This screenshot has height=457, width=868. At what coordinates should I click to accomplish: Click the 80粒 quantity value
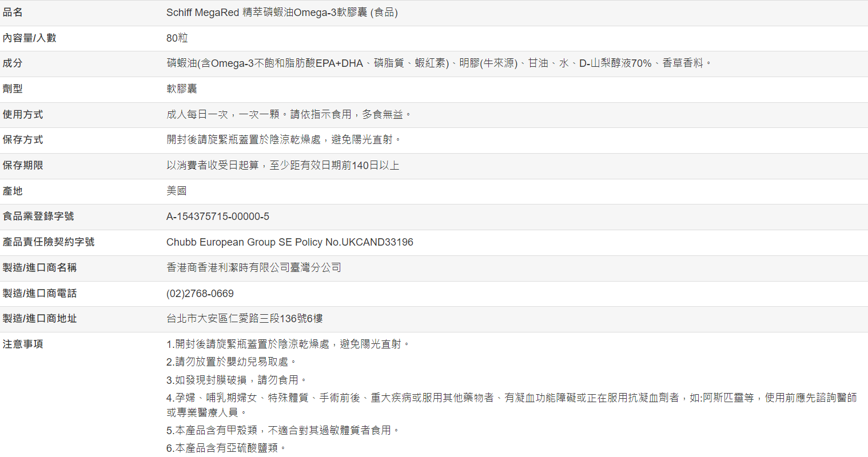(x=177, y=38)
